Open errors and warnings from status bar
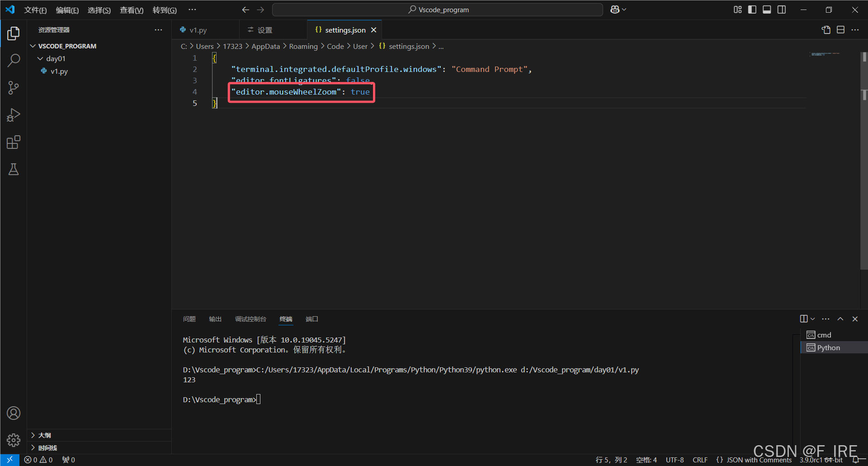868x466 pixels. [38, 460]
